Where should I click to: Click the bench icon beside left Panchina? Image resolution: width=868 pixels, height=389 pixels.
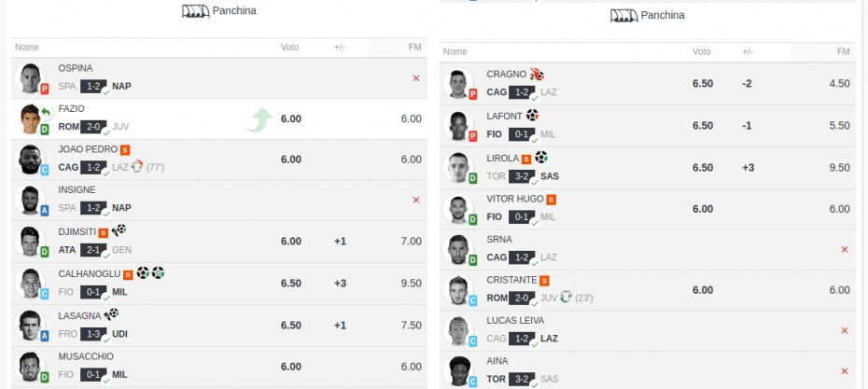pyautogui.click(x=196, y=11)
